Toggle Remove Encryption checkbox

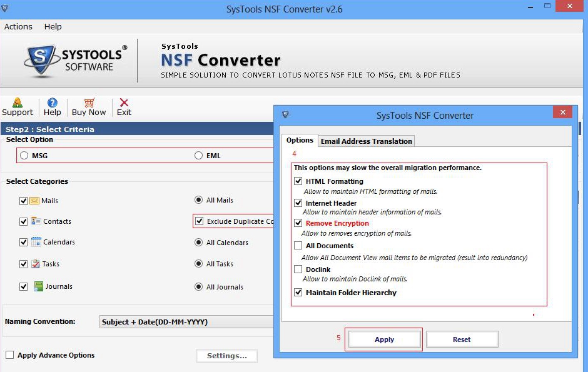298,223
